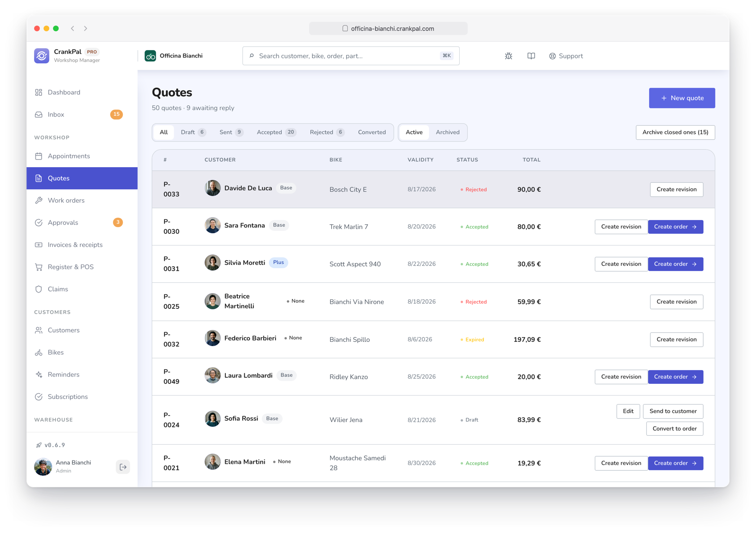
Task: Open Register & POS page
Action: point(82,267)
